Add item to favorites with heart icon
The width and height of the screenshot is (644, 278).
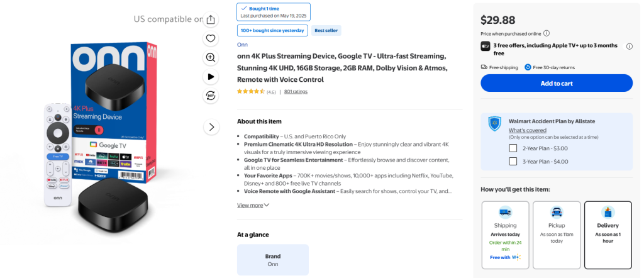211,38
